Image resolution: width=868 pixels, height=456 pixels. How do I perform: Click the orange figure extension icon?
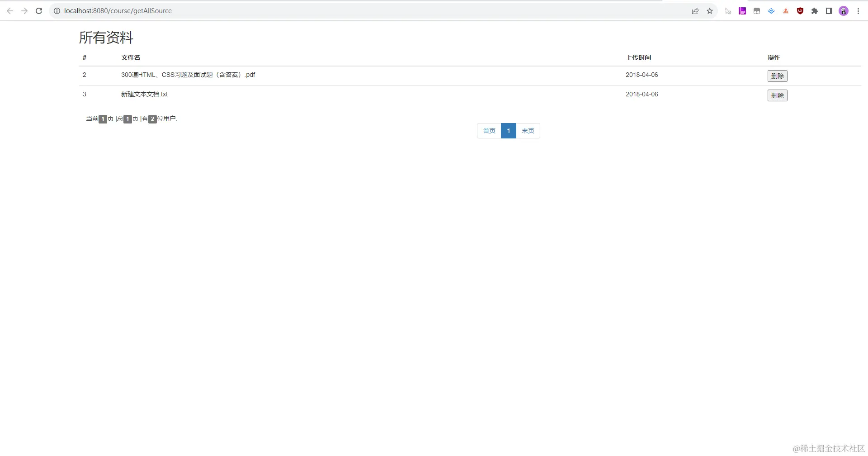[786, 11]
